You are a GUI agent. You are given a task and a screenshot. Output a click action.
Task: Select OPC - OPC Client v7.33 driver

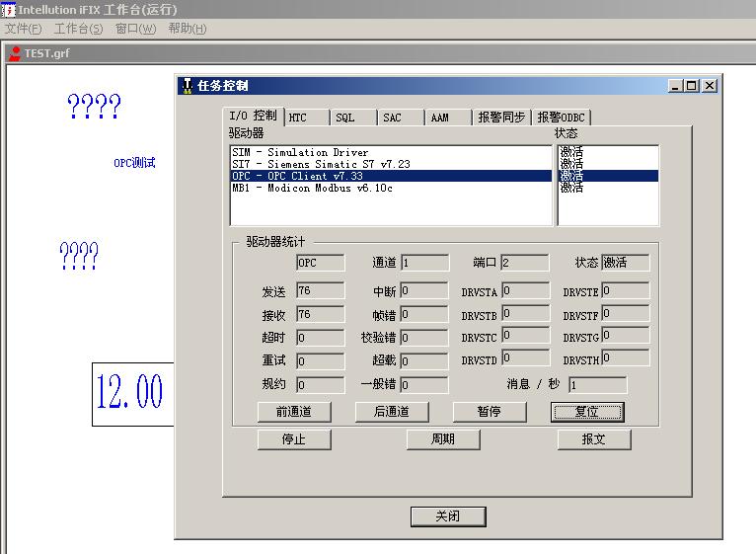tap(391, 176)
